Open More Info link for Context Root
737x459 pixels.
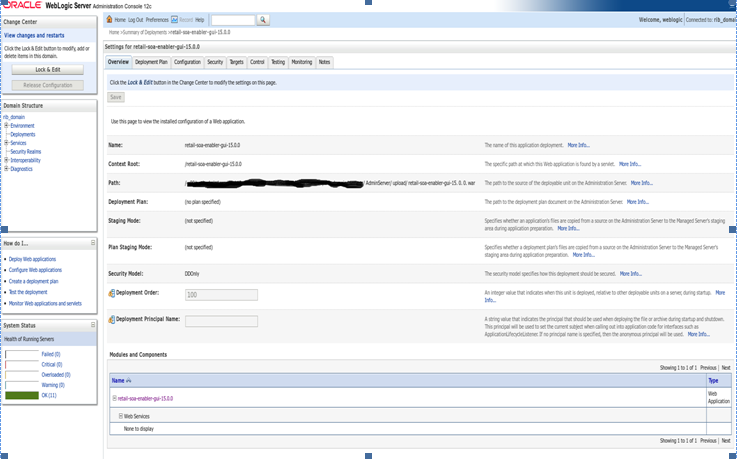pyautogui.click(x=630, y=164)
